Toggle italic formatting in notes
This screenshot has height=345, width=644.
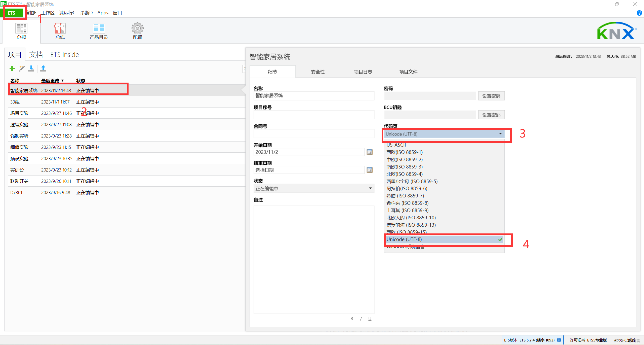click(361, 319)
